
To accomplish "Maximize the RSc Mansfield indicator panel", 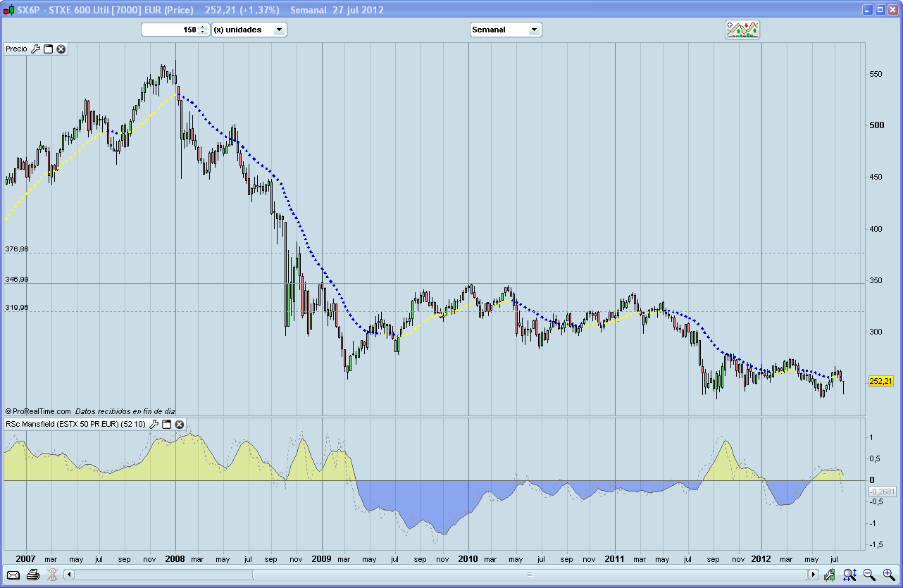I will click(167, 425).
